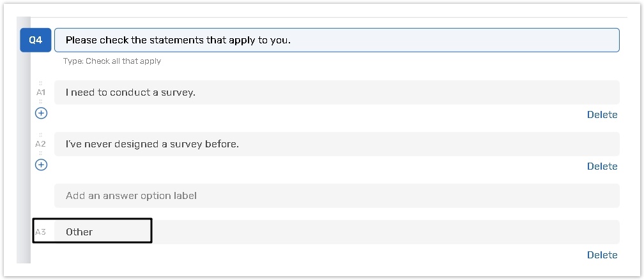This screenshot has height=280, width=644.
Task: Delete the "Other" answer option
Action: (x=602, y=255)
